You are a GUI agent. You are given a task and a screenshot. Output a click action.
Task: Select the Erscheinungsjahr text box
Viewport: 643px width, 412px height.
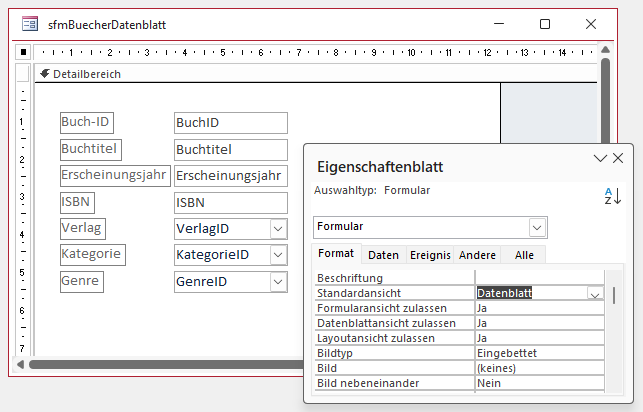click(x=231, y=176)
